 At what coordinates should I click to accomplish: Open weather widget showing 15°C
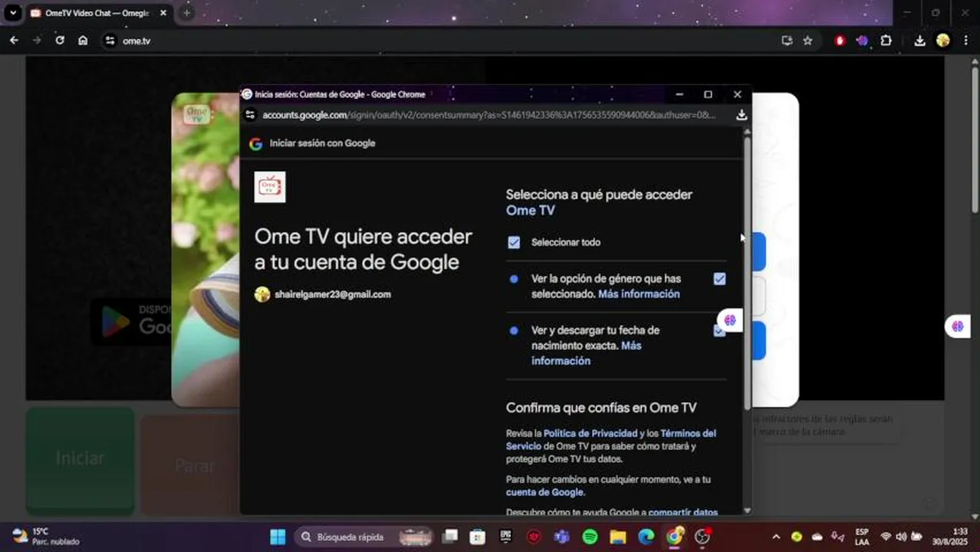[x=46, y=537]
